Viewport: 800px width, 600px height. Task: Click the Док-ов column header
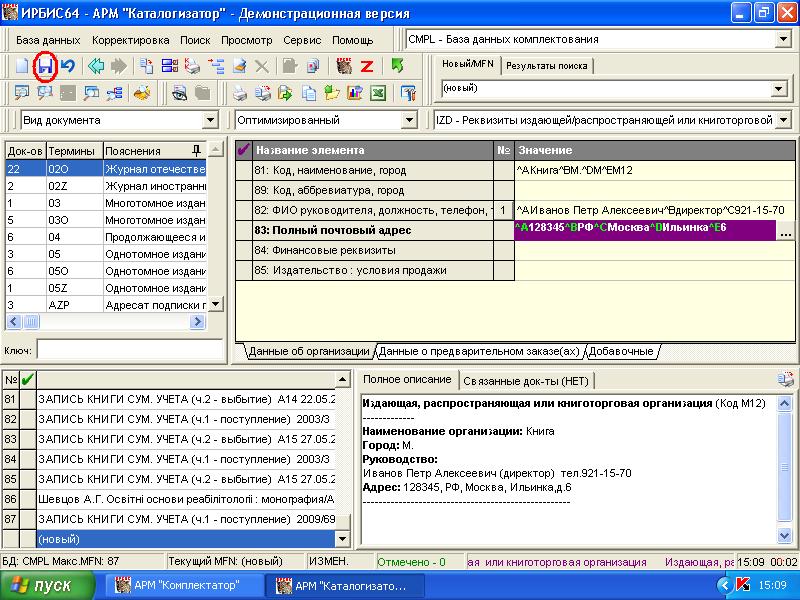26,151
